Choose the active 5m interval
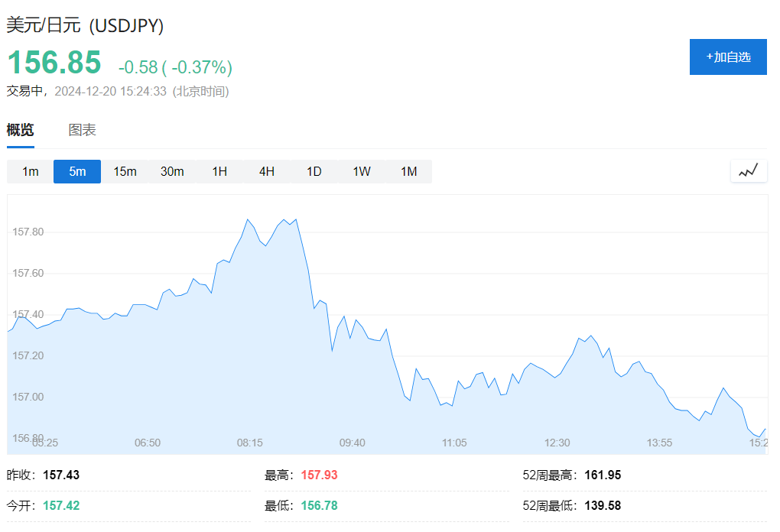 click(x=77, y=171)
